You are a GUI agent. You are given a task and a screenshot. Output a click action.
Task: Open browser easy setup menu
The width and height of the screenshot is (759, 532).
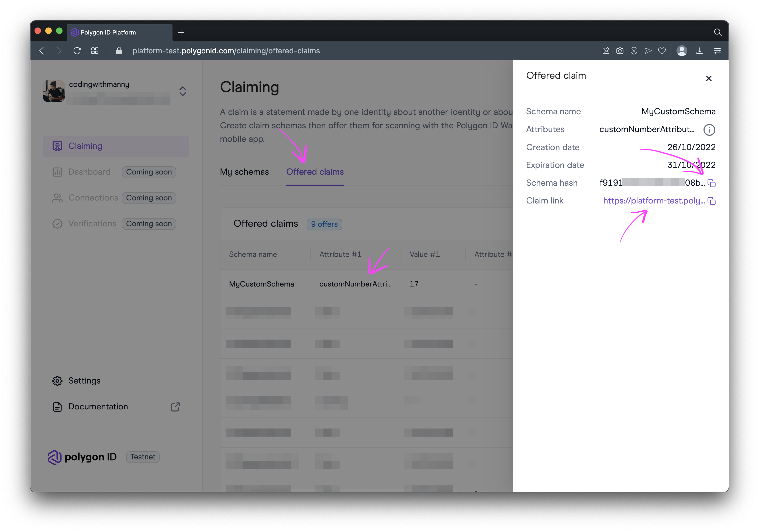tap(717, 51)
